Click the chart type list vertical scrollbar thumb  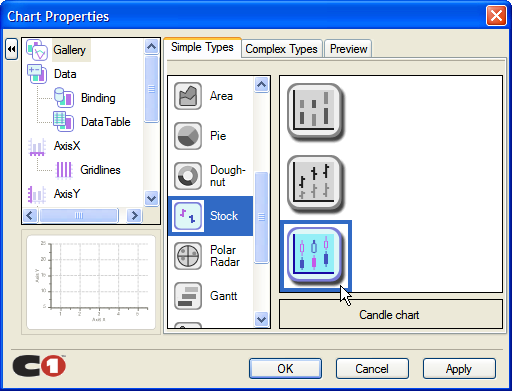click(x=261, y=217)
